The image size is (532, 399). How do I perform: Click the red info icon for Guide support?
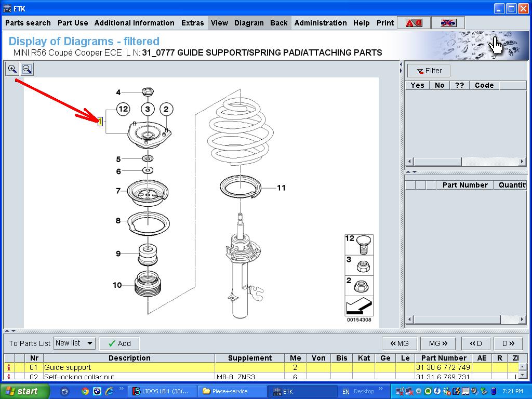pos(9,367)
